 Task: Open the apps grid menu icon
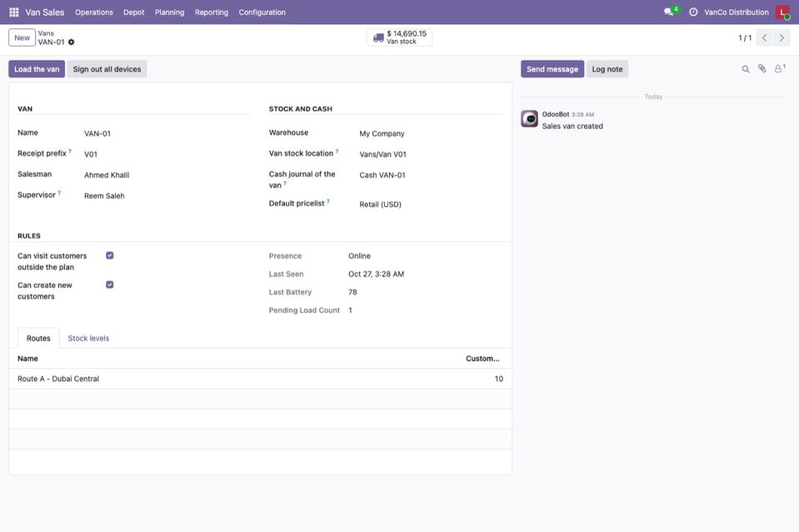(14, 12)
